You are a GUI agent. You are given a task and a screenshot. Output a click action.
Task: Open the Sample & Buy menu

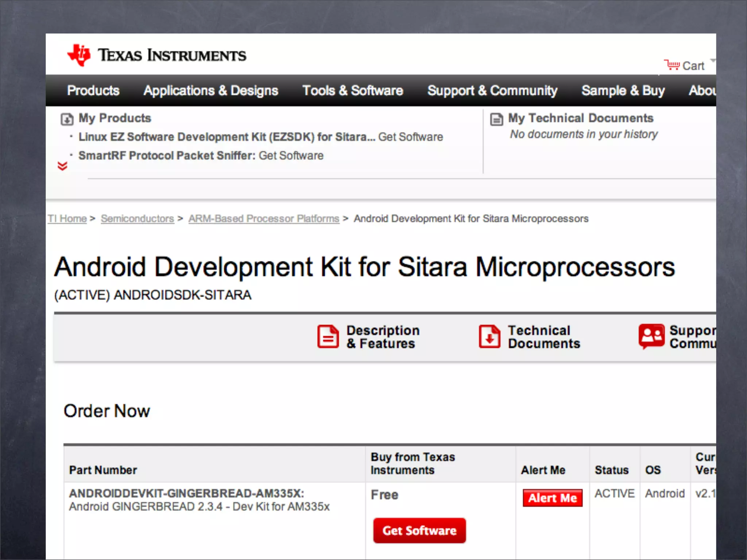(x=623, y=90)
